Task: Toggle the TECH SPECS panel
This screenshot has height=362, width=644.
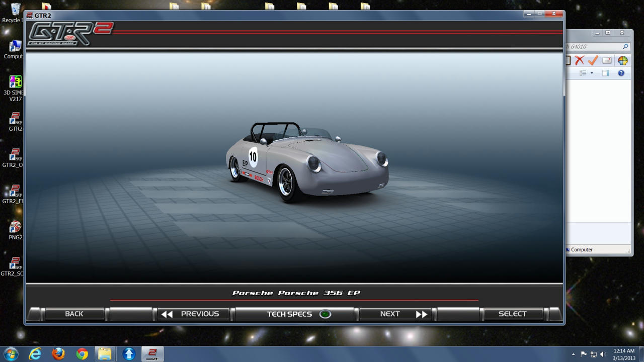Action: coord(295,314)
